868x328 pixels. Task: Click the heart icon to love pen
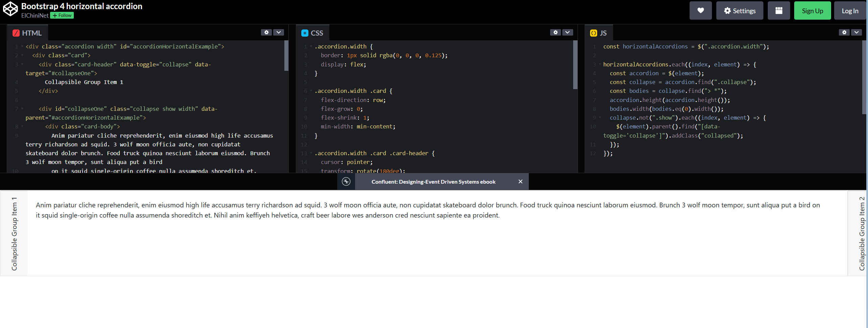pyautogui.click(x=700, y=11)
